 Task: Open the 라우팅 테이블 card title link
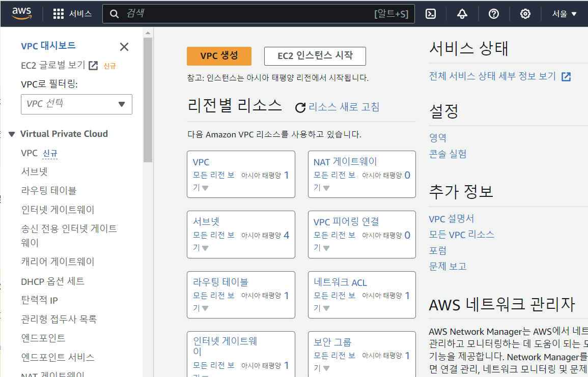[220, 282]
